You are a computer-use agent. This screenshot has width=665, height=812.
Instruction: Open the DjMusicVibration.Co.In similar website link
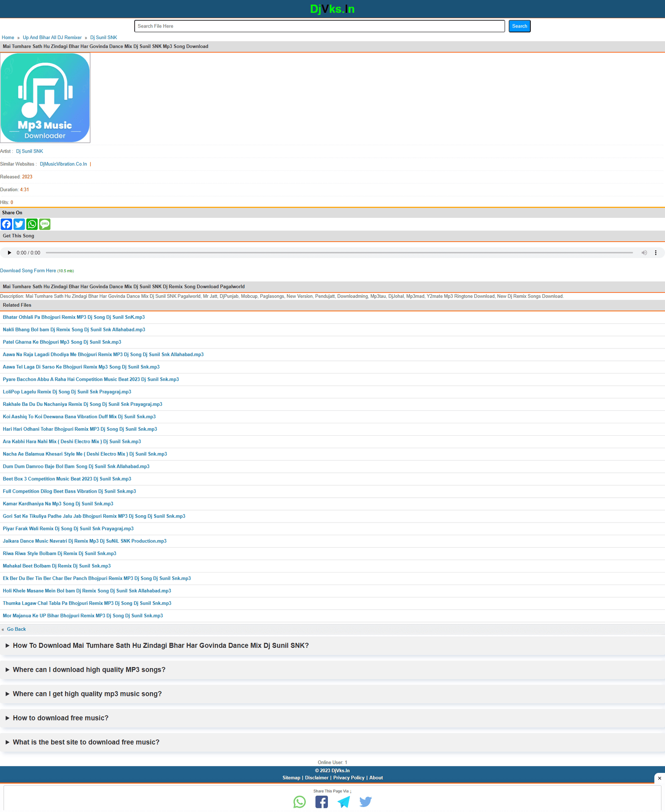(63, 164)
